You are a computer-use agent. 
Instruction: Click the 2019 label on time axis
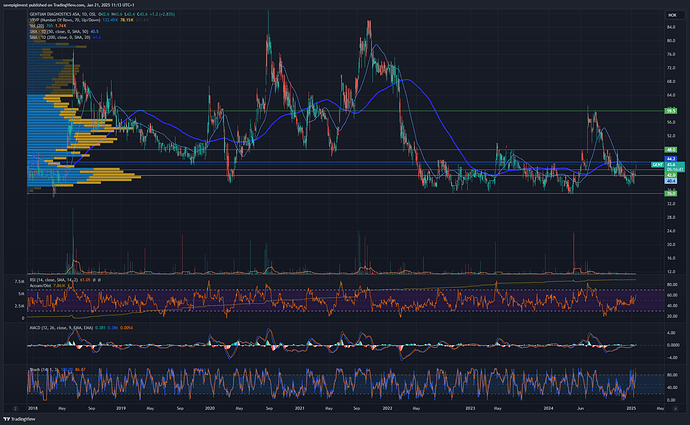(x=121, y=408)
